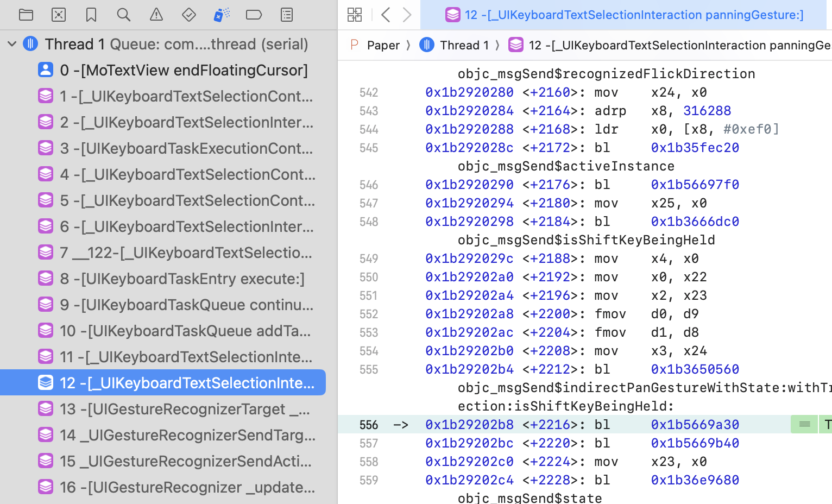Open the Project navigator folder icon
The height and width of the screenshot is (504, 832).
click(x=26, y=15)
